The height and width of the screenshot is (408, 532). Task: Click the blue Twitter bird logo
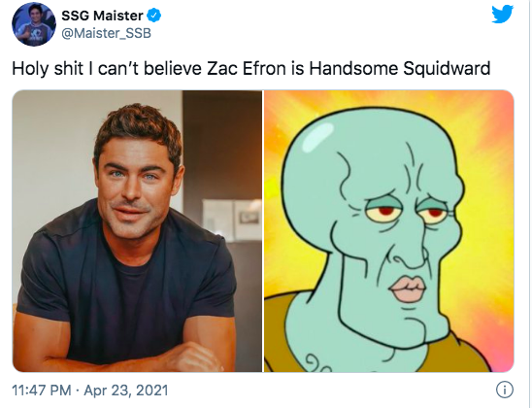[503, 14]
